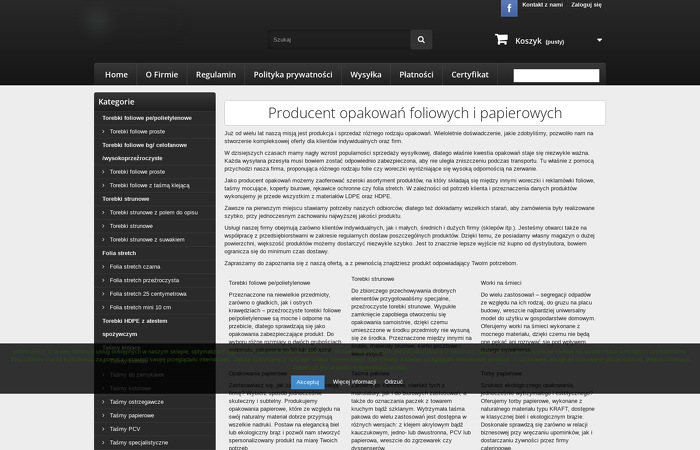Open Taśmy papierowe subcategory
This screenshot has height=450, width=700.
tap(132, 416)
